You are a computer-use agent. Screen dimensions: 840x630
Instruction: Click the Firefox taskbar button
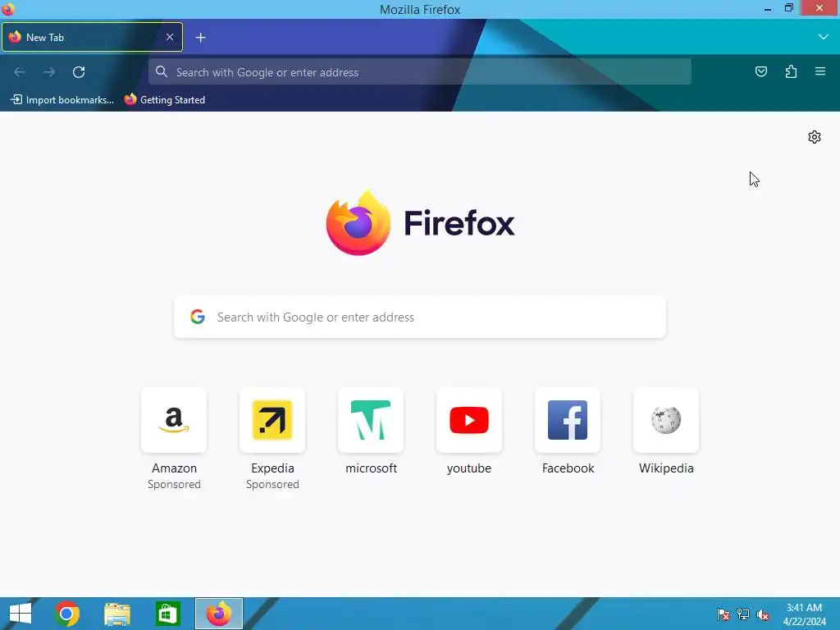218,614
